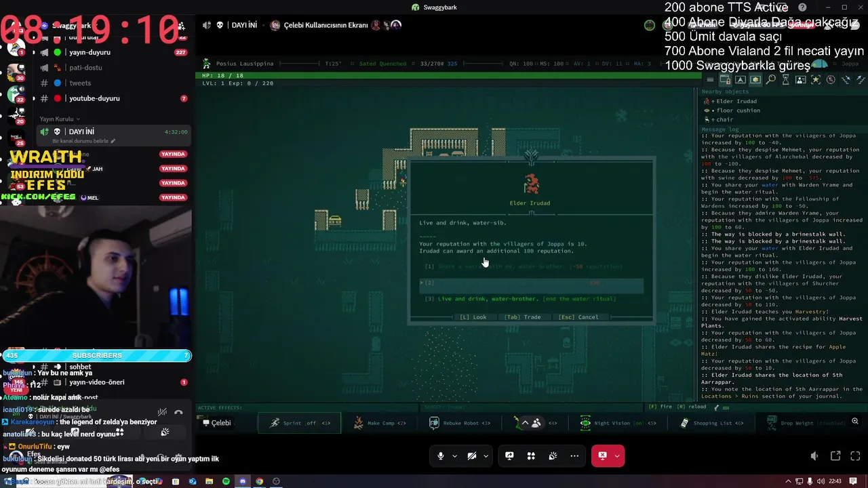This screenshot has height=488, width=868.
Task: Open dropdown arrow next to disconnect button
Action: 617,456
